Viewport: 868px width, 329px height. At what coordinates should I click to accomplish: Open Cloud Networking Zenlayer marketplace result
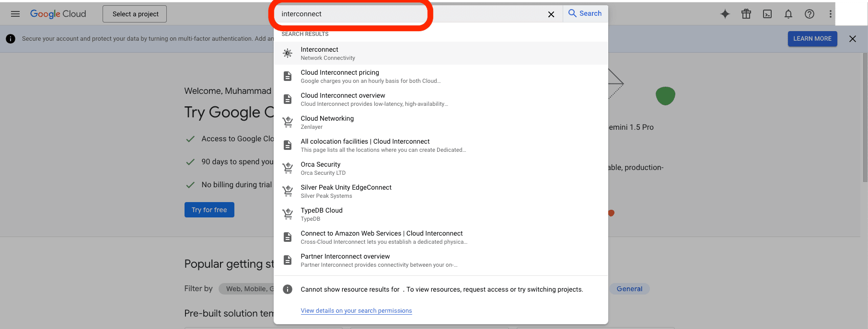click(x=441, y=122)
